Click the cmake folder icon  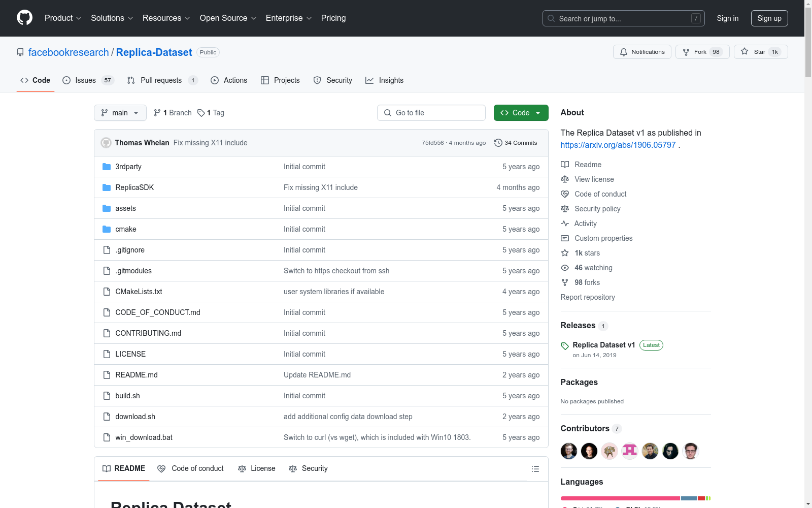107,229
